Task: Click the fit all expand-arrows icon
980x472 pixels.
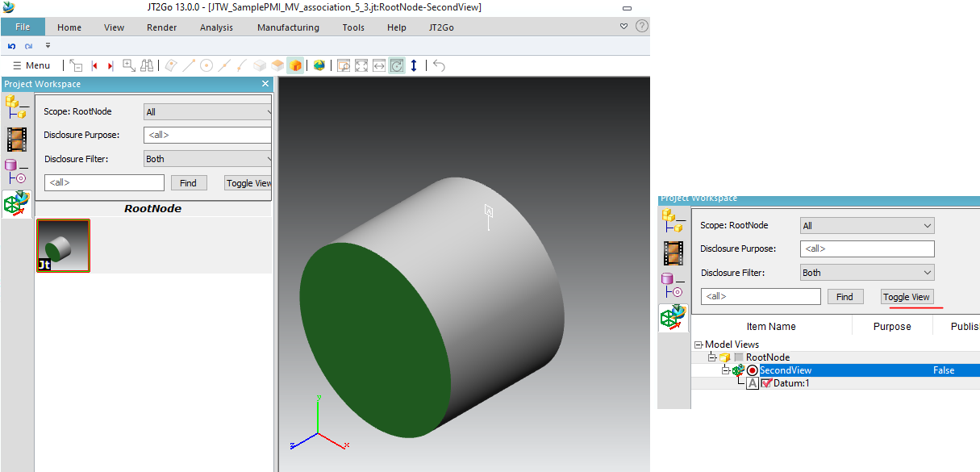Action: click(361, 65)
